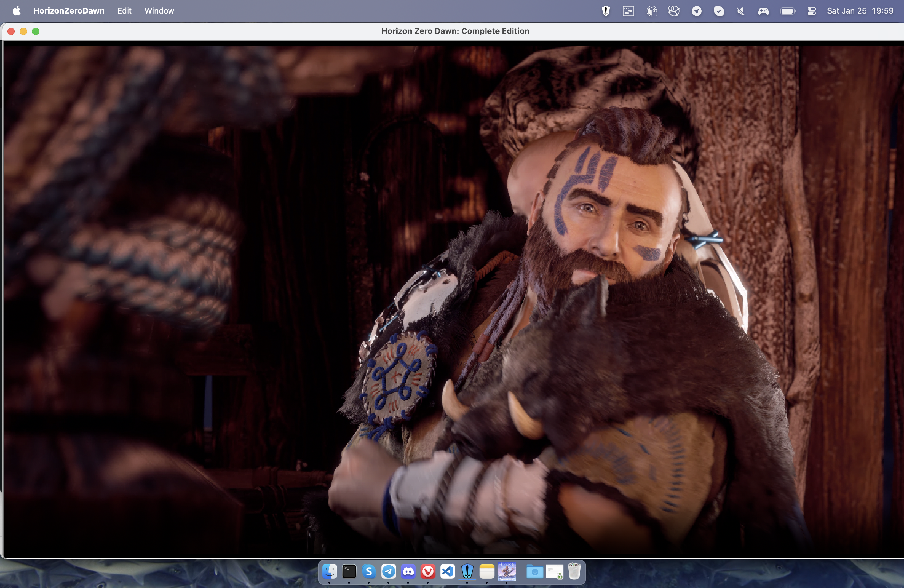This screenshot has width=904, height=588.
Task: Click the globe with padlock menu bar icon
Action: (x=652, y=11)
